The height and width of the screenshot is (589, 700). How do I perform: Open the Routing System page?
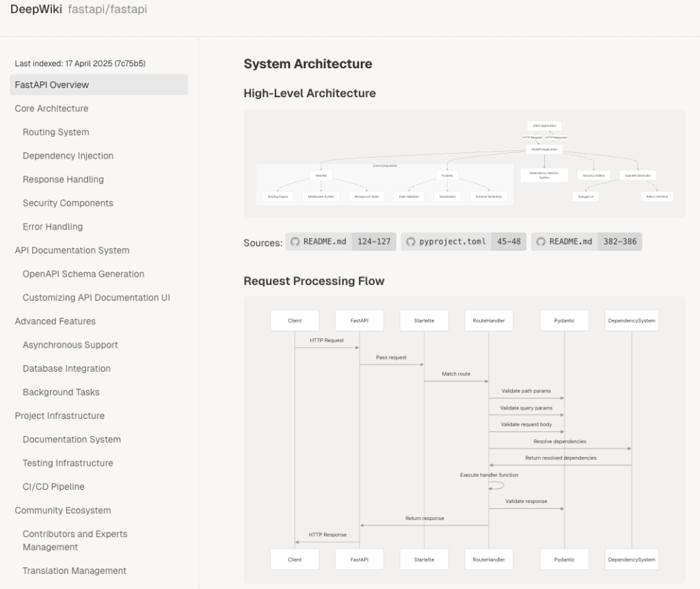(55, 132)
